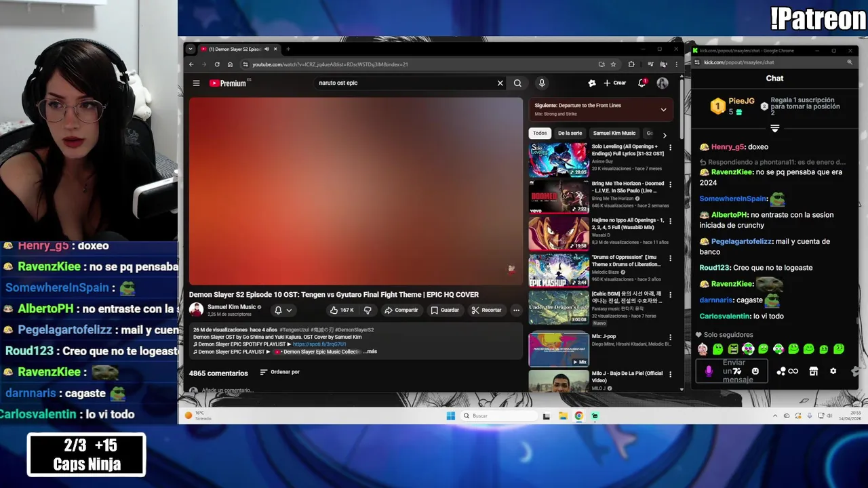Click the PieeJG top gifter name
Image resolution: width=868 pixels, height=488 pixels.
tap(741, 101)
